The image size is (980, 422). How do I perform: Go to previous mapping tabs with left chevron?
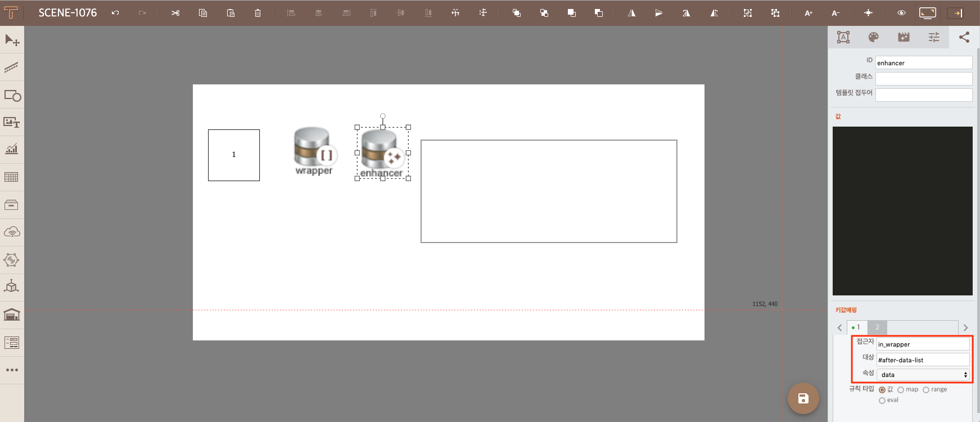pos(839,327)
